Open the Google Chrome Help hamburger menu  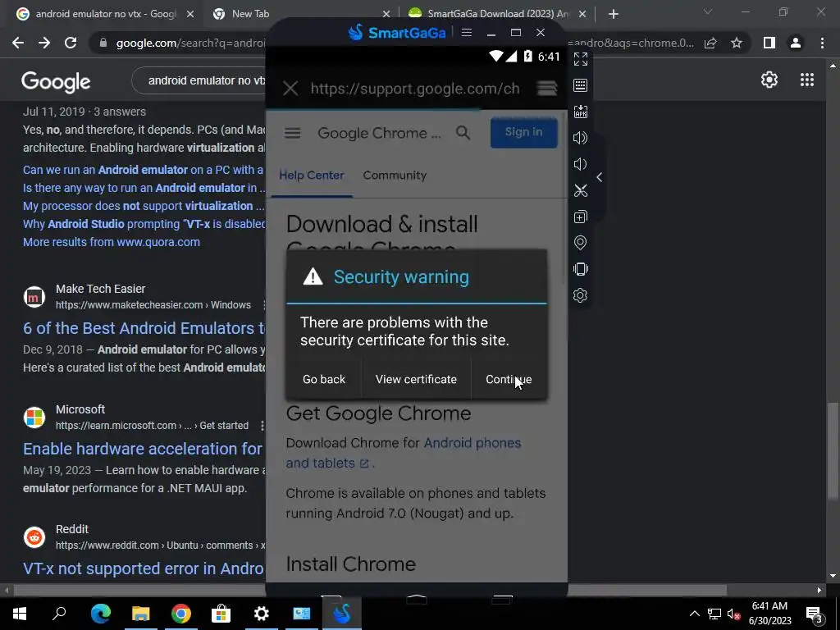(293, 133)
